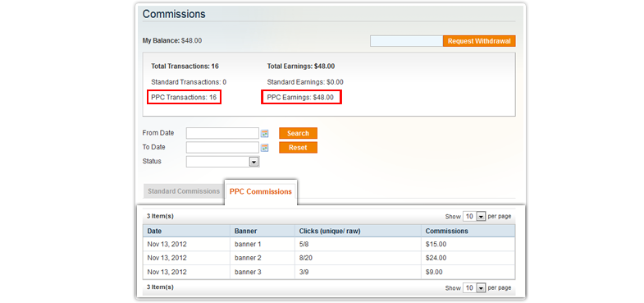Open the bottom Show per page dropdown
Viewport: 644px width, 303px height.
tap(474, 287)
